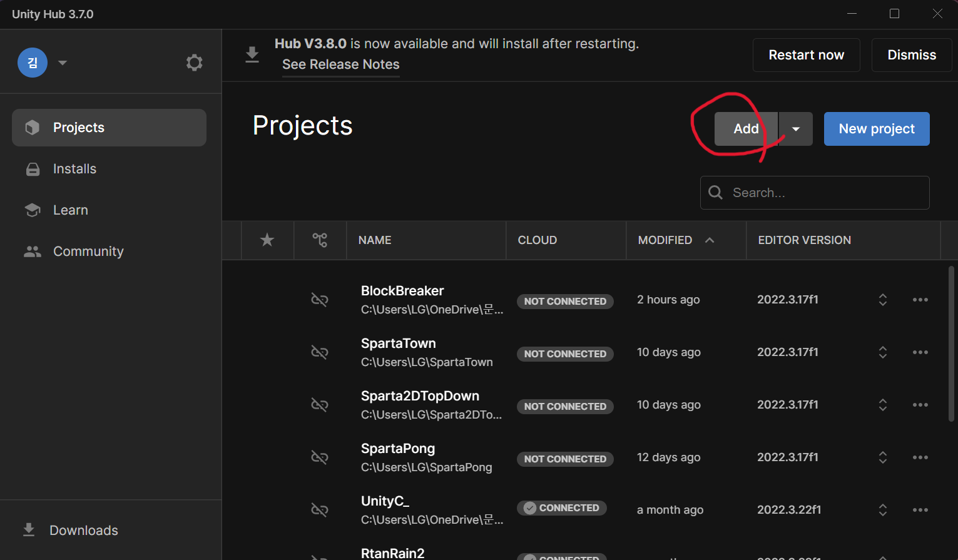Change SpartaPong's editor version selector
The height and width of the screenshot is (560, 958).
[x=883, y=457]
